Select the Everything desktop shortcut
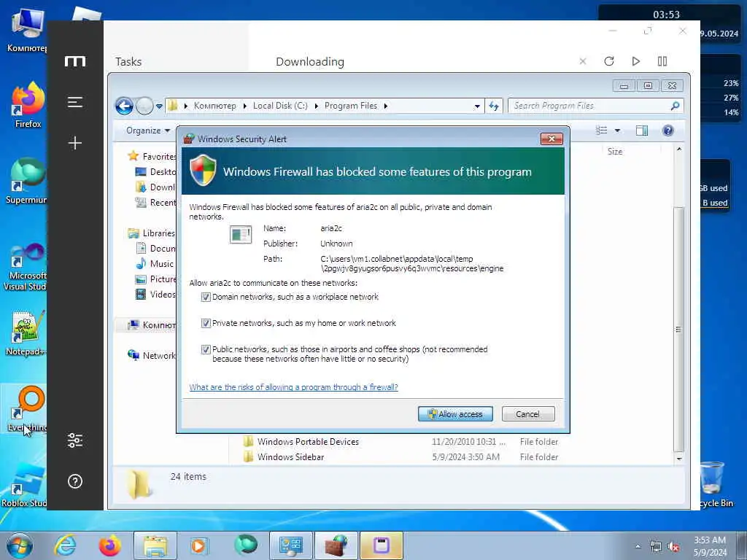 coord(26,410)
